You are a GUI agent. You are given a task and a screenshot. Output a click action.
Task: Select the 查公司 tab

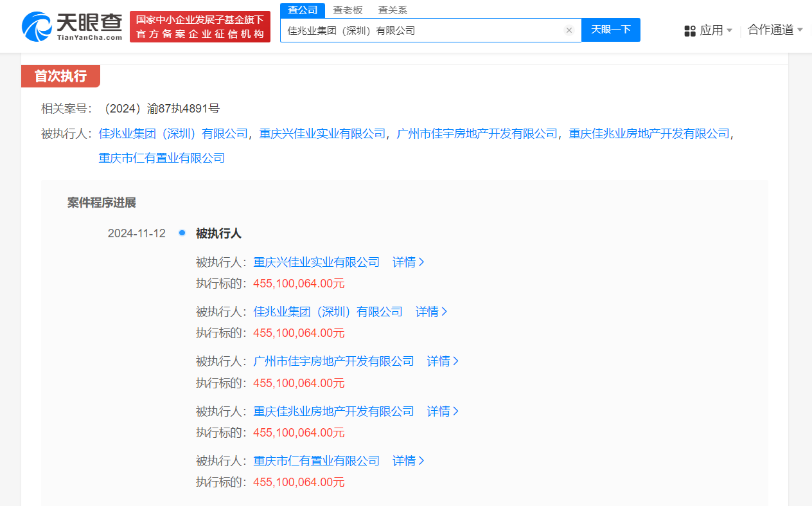[x=303, y=10]
